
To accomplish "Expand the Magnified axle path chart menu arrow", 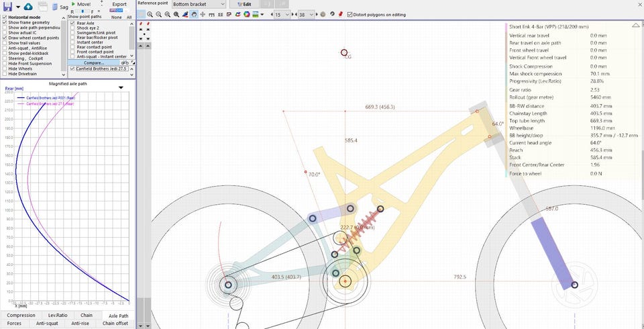I will tap(121, 87).
